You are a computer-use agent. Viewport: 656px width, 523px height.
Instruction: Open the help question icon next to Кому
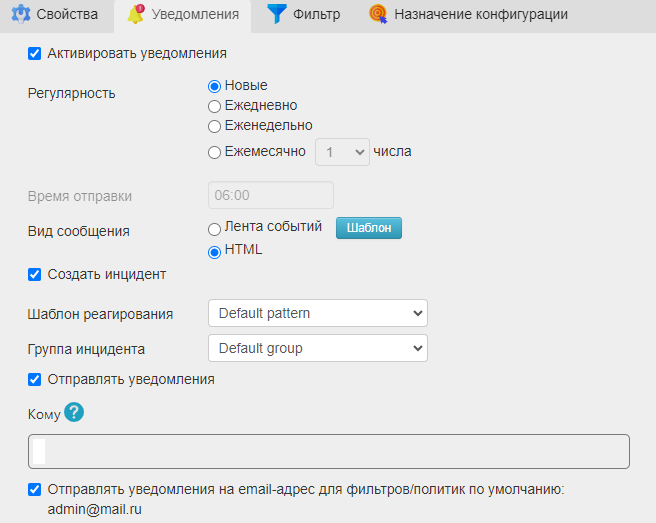tap(74, 413)
